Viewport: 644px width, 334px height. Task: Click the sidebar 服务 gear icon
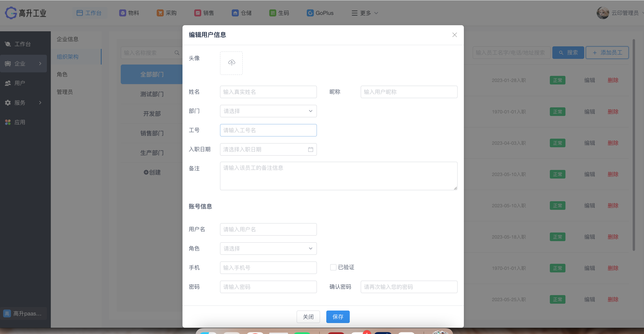coord(8,103)
